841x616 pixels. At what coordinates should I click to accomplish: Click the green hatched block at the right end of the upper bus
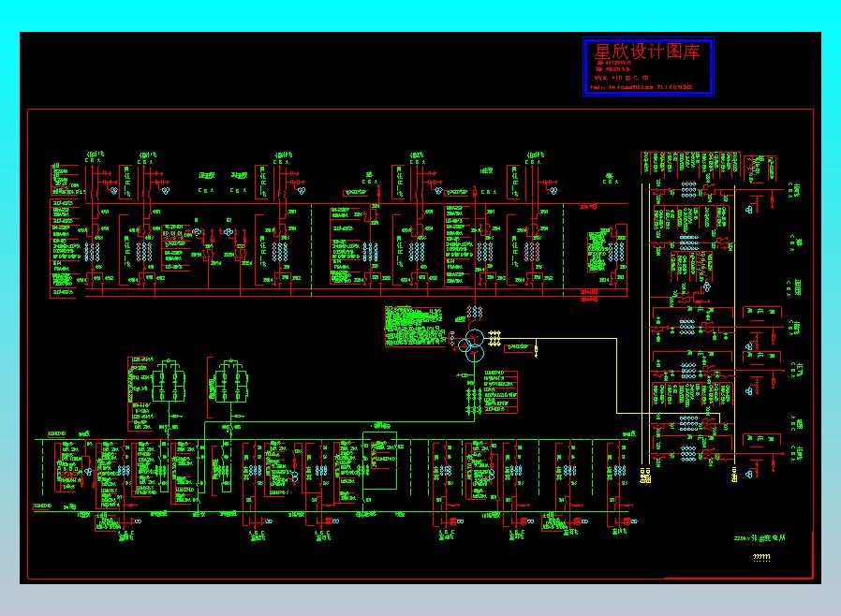pos(598,251)
